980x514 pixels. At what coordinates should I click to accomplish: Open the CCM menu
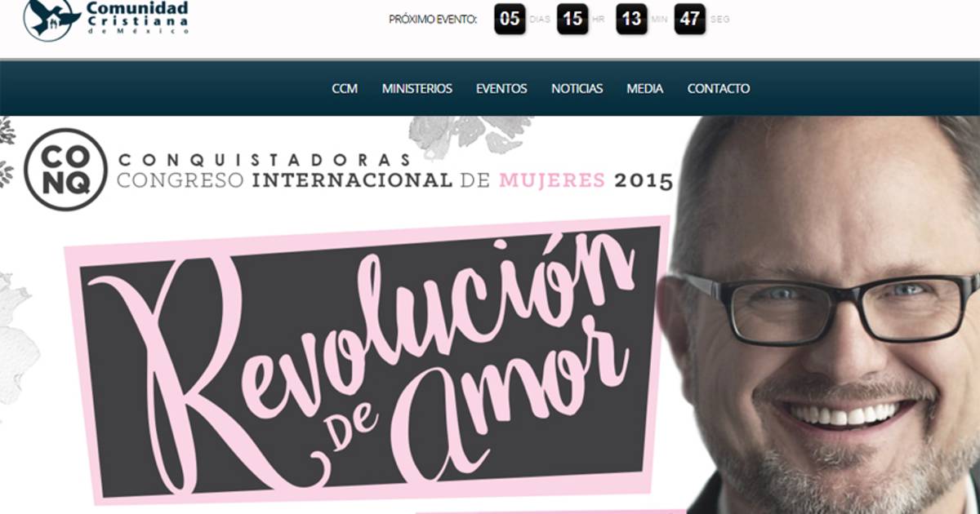pyautogui.click(x=345, y=88)
